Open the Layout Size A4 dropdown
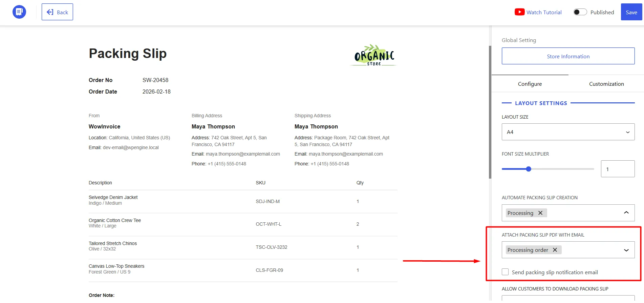The image size is (644, 303). pyautogui.click(x=568, y=132)
